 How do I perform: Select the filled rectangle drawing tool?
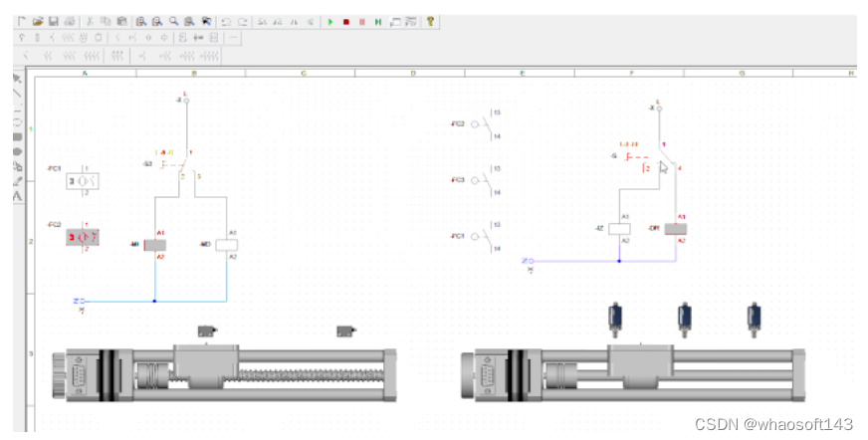tap(18, 136)
